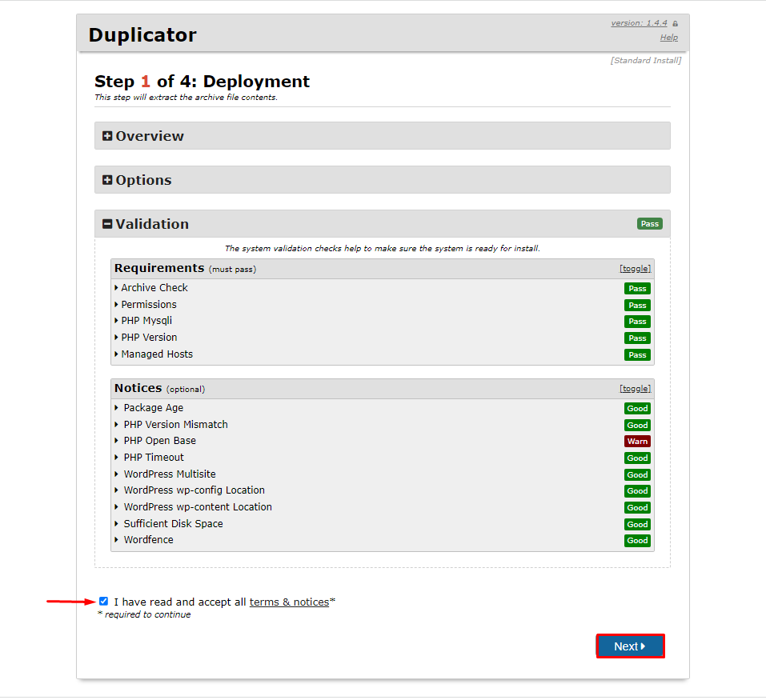Screen dimensions: 766x700
Task: Toggle the Notices list details
Action: tap(635, 389)
